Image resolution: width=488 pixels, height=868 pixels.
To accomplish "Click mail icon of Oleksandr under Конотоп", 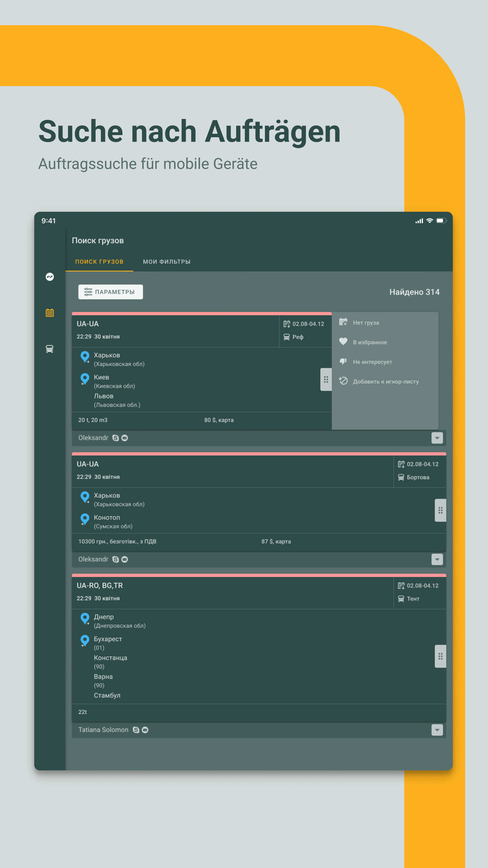I will [x=125, y=559].
